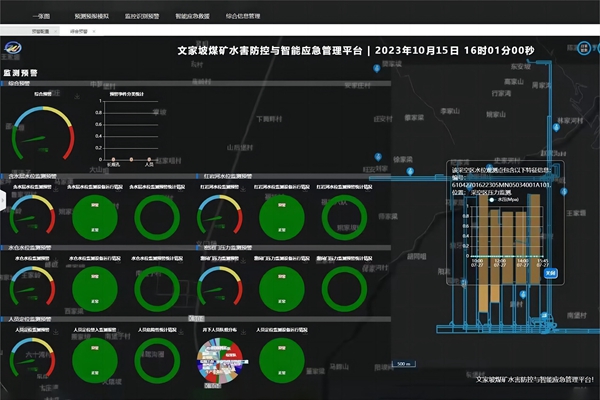
Task: Click the 关闭 button in popup
Action: pos(550,271)
